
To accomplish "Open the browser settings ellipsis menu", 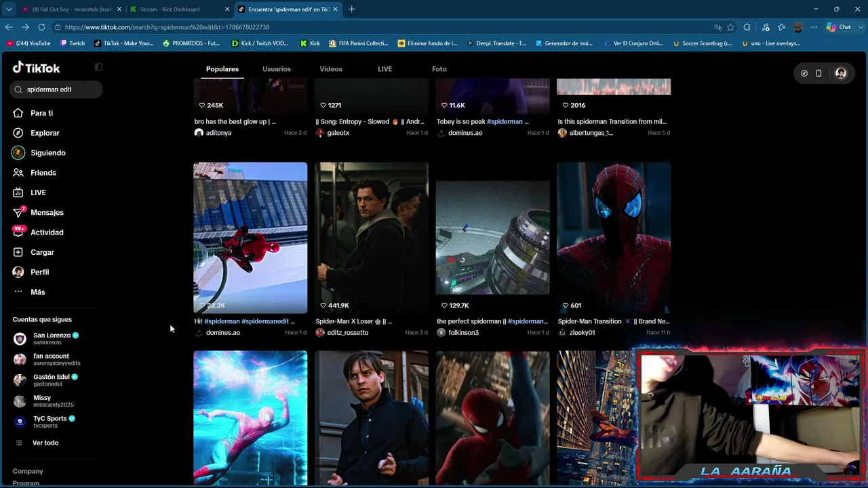I will [x=814, y=27].
